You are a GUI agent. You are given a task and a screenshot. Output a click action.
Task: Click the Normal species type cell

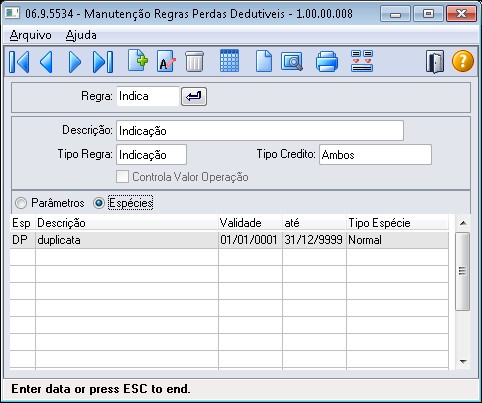click(397, 240)
